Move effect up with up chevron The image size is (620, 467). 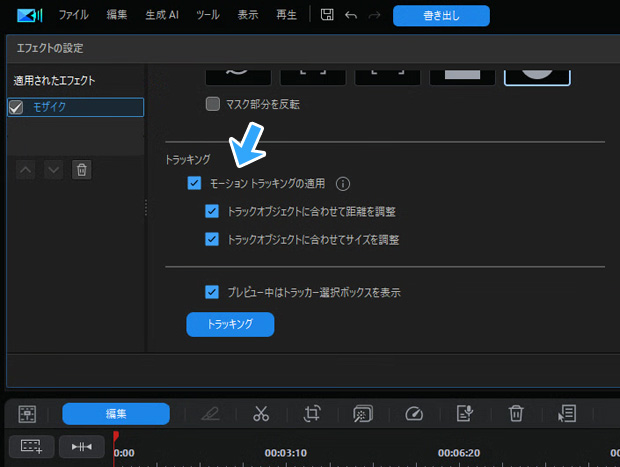pos(26,170)
